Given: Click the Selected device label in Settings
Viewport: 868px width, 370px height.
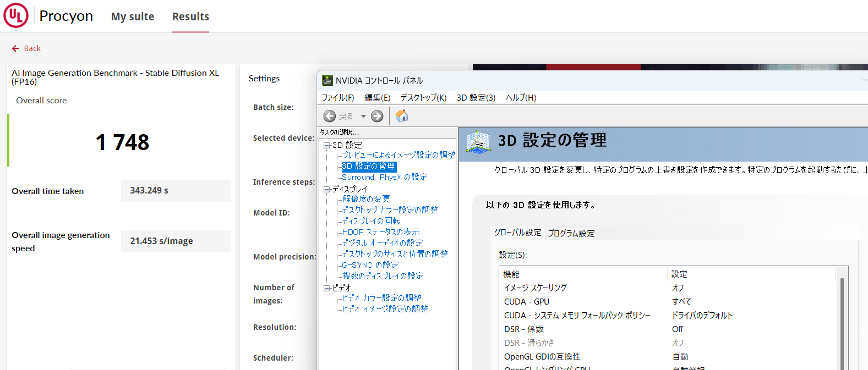Looking at the screenshot, I should [x=283, y=138].
